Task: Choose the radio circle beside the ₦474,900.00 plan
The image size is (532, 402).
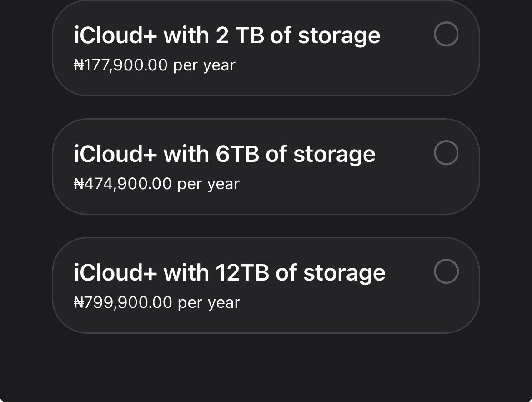Action: [446, 153]
